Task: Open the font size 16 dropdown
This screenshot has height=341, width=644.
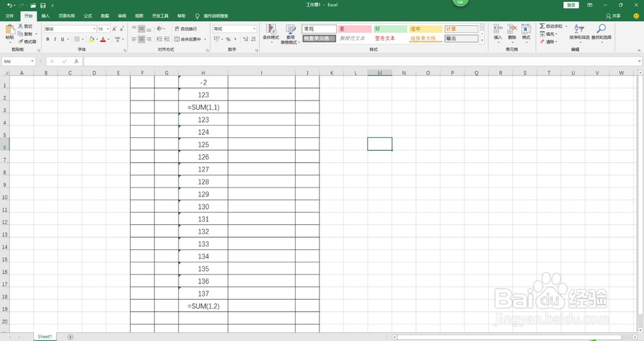Action: (x=108, y=29)
